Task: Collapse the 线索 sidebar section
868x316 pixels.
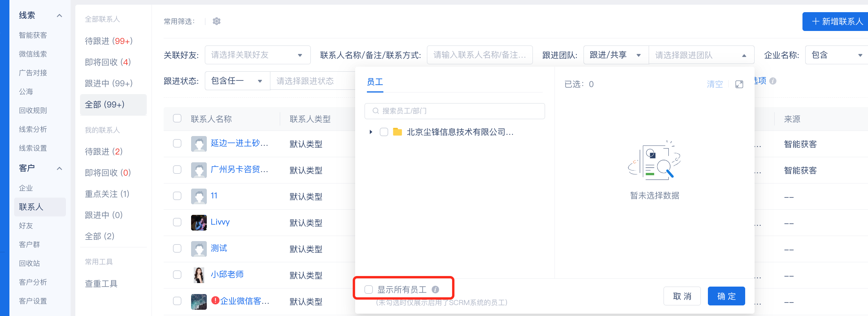Action: pyautogui.click(x=60, y=16)
